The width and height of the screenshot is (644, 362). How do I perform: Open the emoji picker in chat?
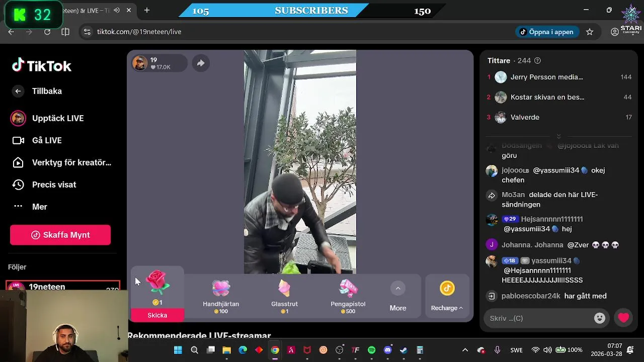[x=599, y=318]
